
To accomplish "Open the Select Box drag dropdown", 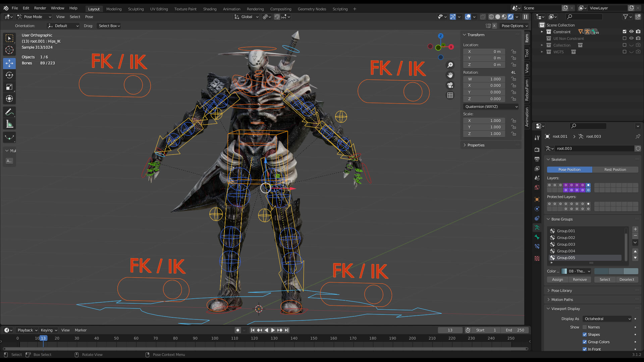I will pos(109,26).
